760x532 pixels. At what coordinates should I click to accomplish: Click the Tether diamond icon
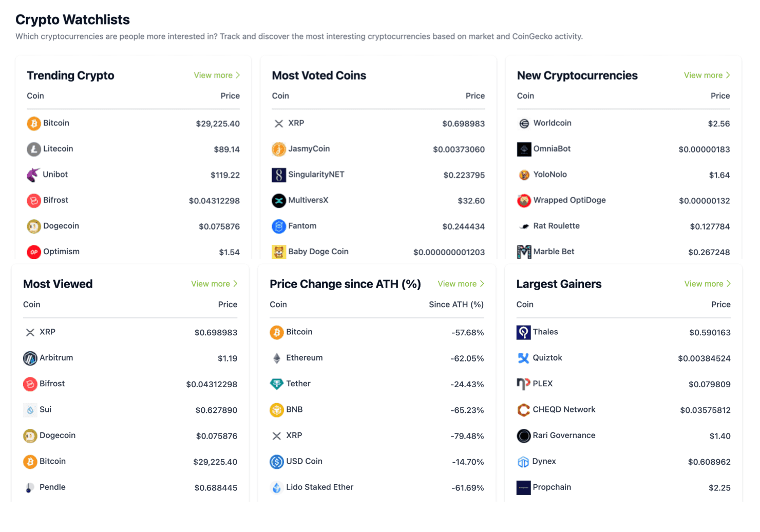pyautogui.click(x=277, y=384)
